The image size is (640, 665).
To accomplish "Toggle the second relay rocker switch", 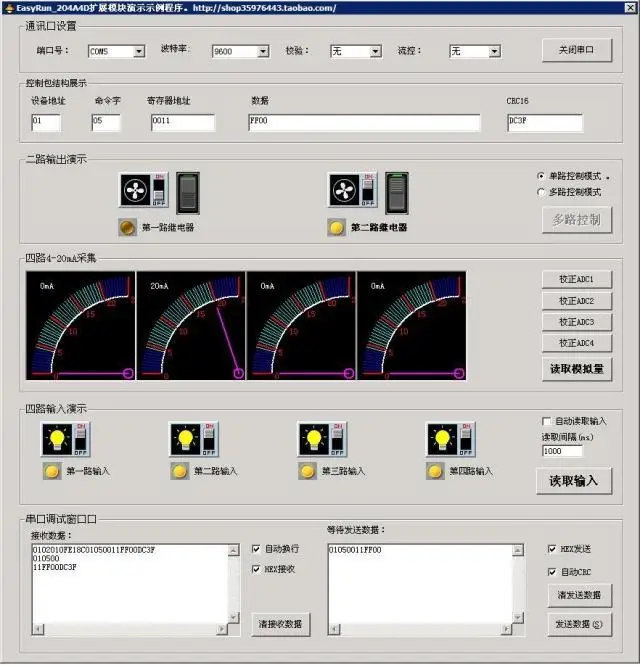I will (x=397, y=193).
